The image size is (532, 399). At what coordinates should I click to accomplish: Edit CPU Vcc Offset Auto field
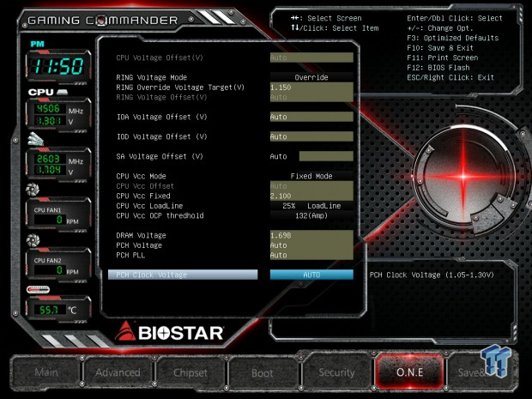tap(311, 186)
